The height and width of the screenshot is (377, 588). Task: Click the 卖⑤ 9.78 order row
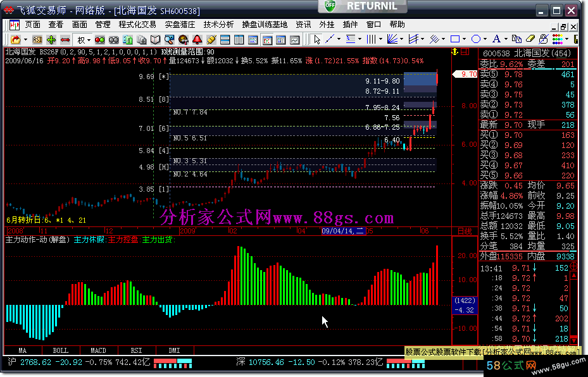pos(527,74)
